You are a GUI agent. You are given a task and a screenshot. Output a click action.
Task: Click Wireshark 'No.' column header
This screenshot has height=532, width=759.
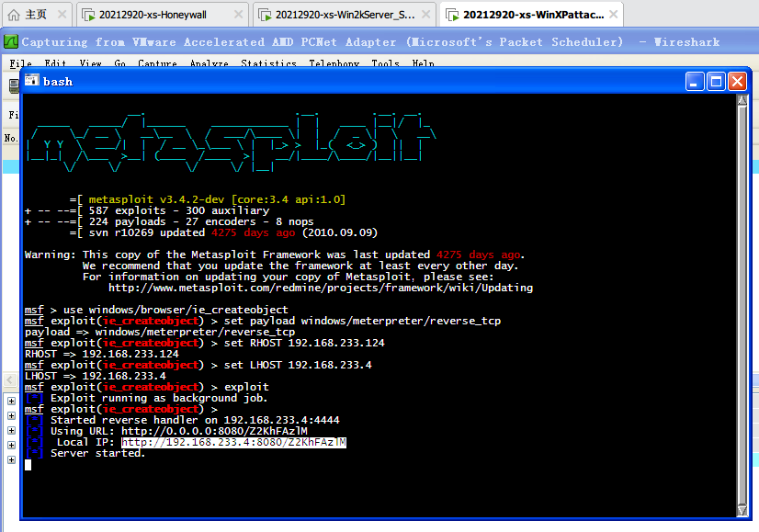point(11,138)
